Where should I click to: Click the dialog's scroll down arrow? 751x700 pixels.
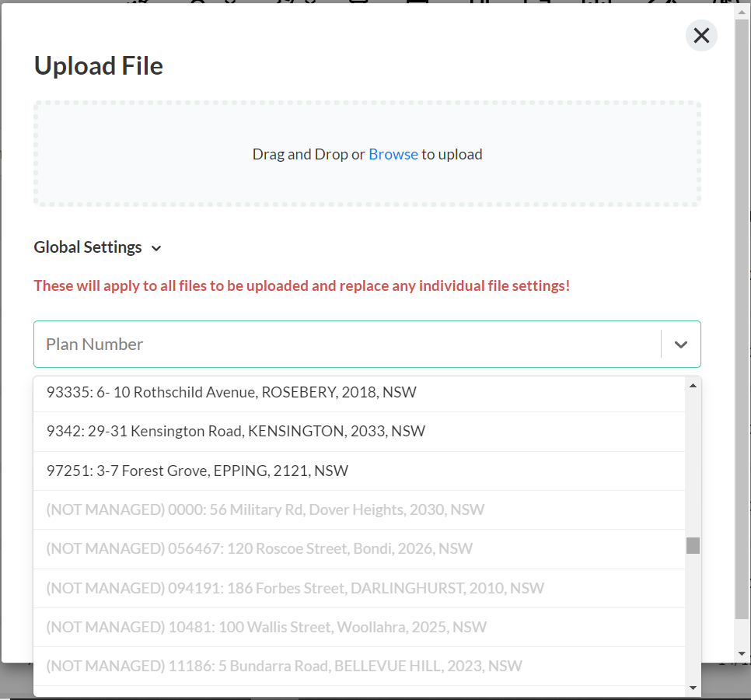742,653
